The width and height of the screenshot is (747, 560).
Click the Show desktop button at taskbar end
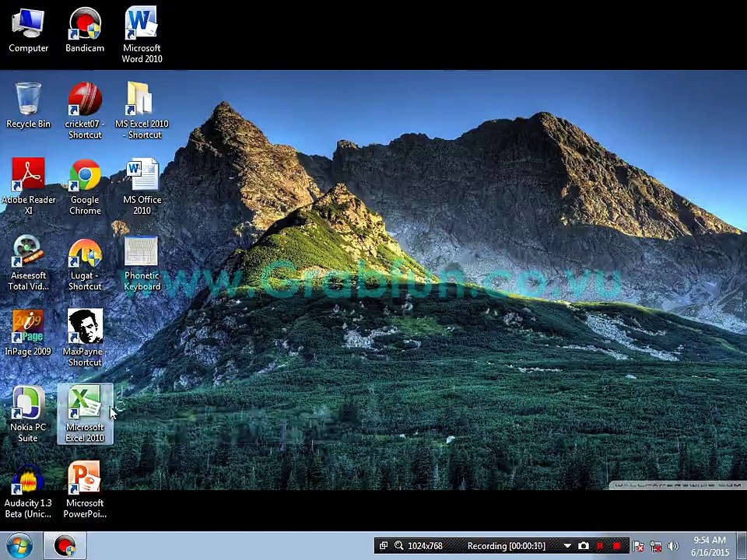pos(742,546)
